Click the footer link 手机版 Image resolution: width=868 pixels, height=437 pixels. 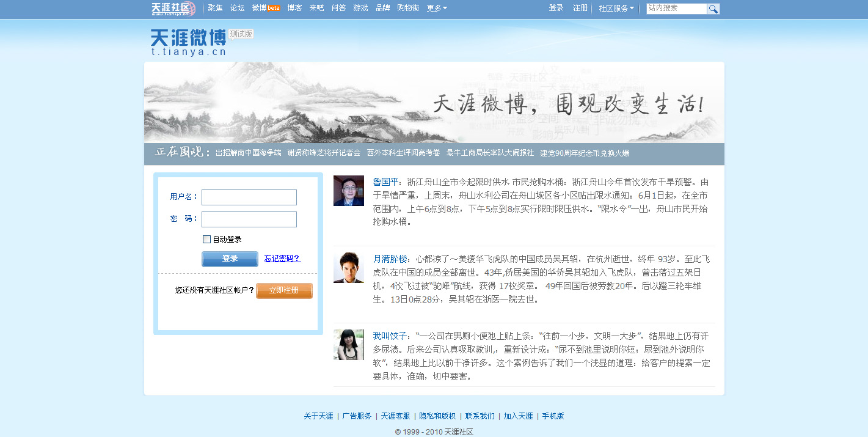point(553,416)
